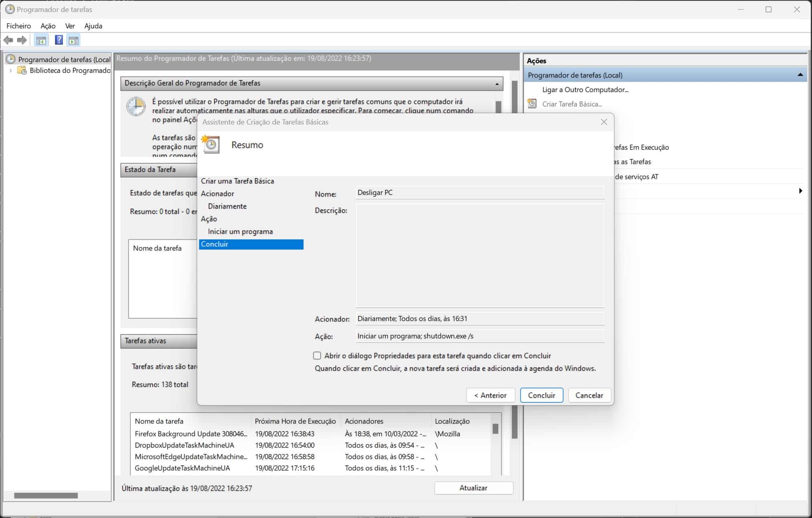Expand the Biblioteca do Programador tree node
The image size is (812, 518).
point(10,70)
